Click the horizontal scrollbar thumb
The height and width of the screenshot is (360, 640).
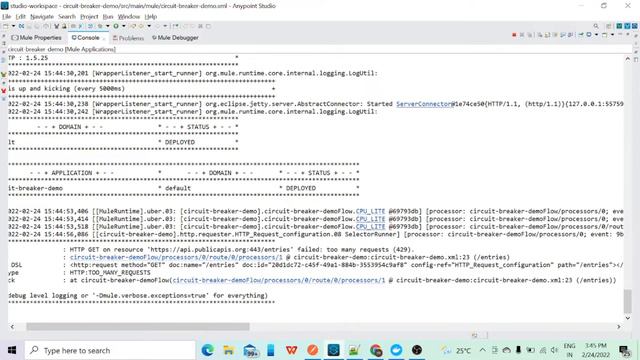pos(138,327)
